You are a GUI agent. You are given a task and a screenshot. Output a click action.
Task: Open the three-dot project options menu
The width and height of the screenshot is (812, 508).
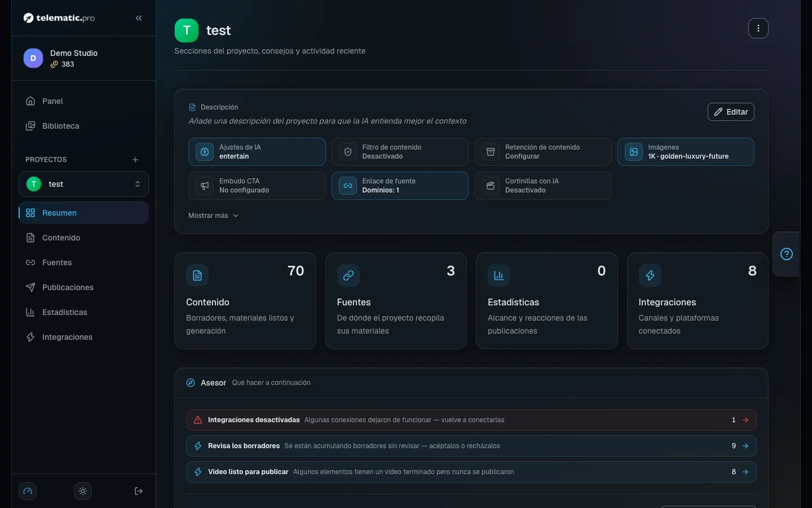[x=758, y=28]
